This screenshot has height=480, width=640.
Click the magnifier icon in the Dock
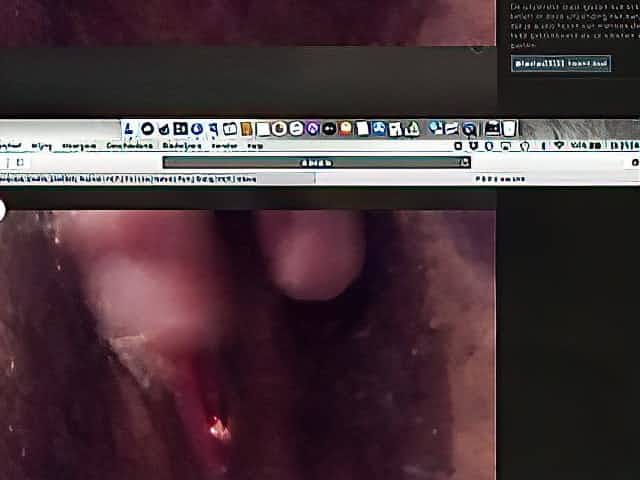pos(469,129)
